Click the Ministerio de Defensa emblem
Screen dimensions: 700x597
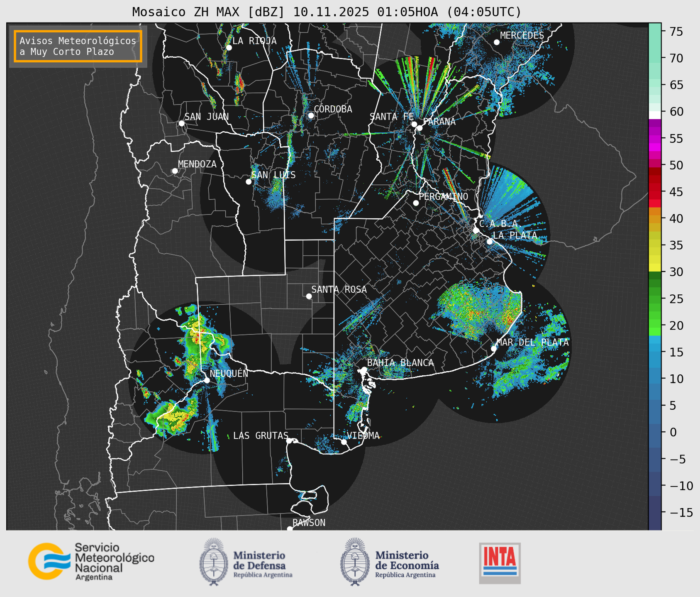click(x=214, y=562)
